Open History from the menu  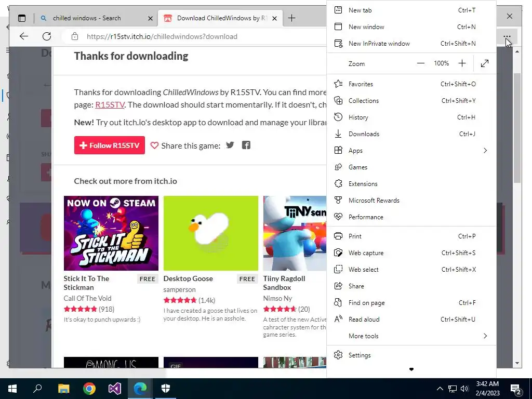[x=411, y=117]
